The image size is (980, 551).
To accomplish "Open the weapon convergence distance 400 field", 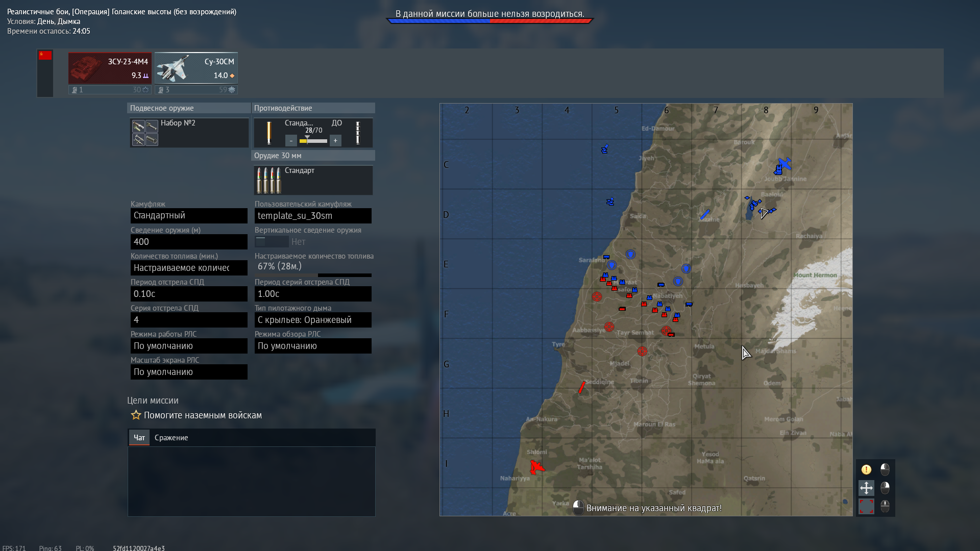I will click(x=189, y=242).
